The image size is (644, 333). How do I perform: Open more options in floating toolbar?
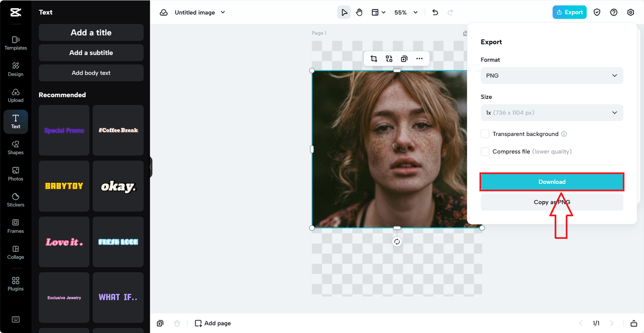pyautogui.click(x=419, y=59)
